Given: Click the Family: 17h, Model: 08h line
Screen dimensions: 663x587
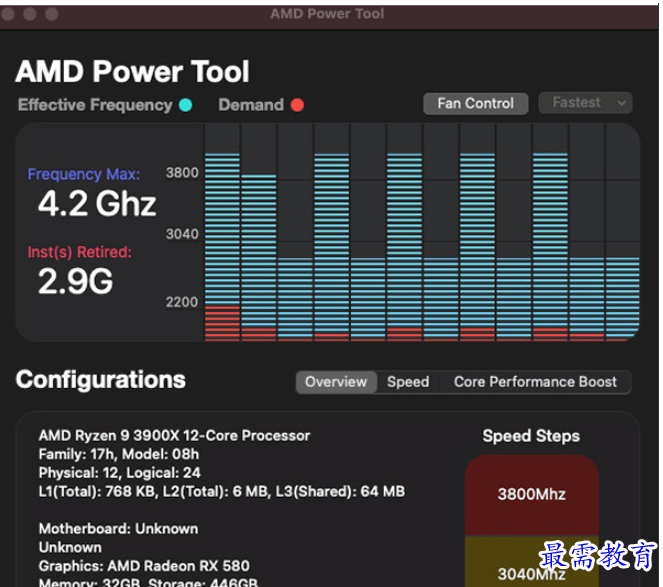Looking at the screenshot, I should 119,454.
